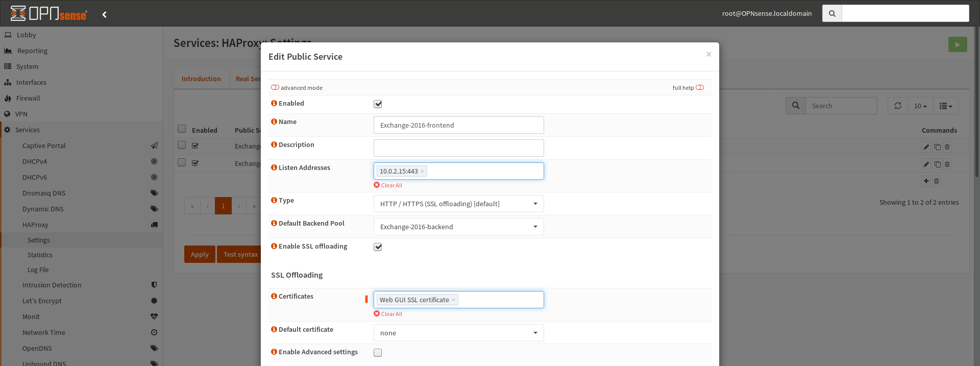Open the rows-per-page 10 dropdown
The height and width of the screenshot is (366, 980).
pyautogui.click(x=920, y=106)
